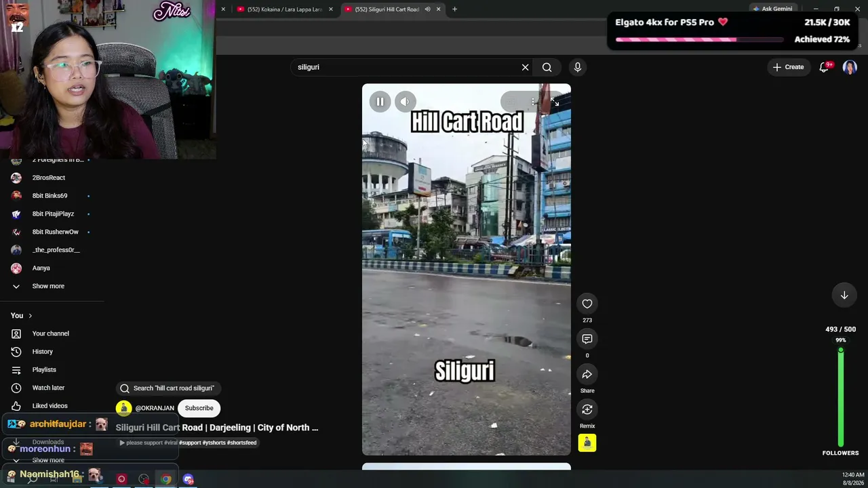Open Discord on the taskbar
868x488 pixels.
(x=189, y=479)
